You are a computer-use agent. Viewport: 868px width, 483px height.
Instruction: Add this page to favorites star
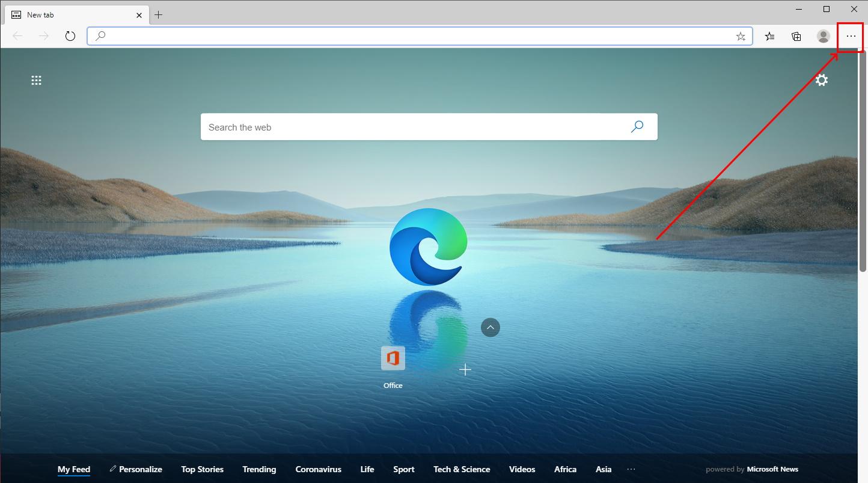point(741,36)
